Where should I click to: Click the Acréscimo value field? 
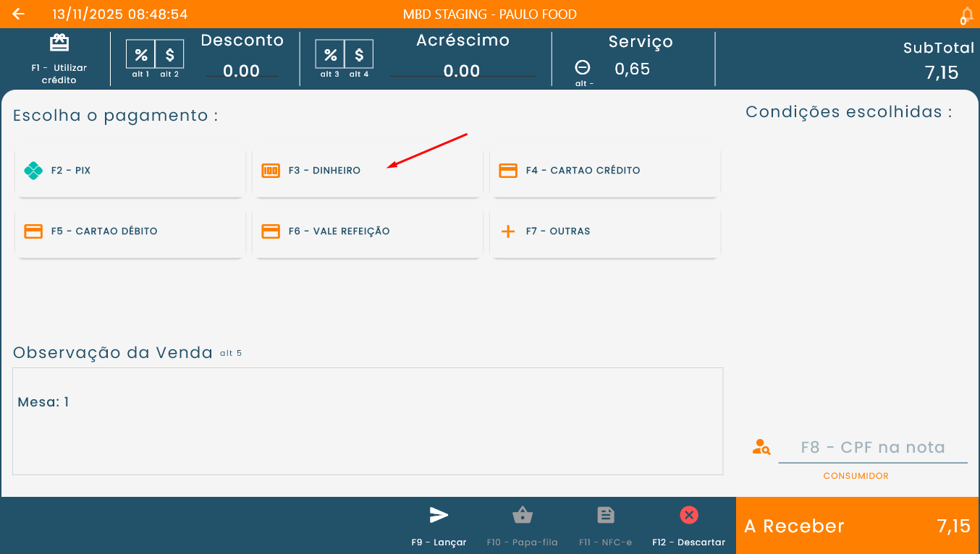click(x=462, y=71)
